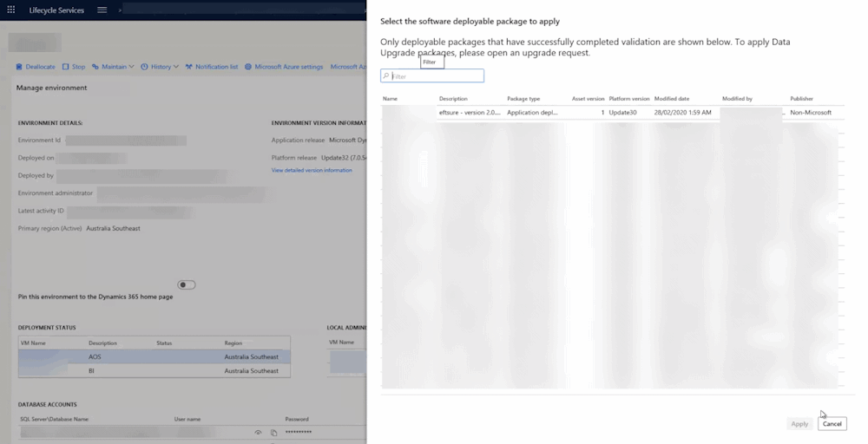The height and width of the screenshot is (444, 868).
Task: Click the Deallocate toolbar button
Action: [36, 67]
